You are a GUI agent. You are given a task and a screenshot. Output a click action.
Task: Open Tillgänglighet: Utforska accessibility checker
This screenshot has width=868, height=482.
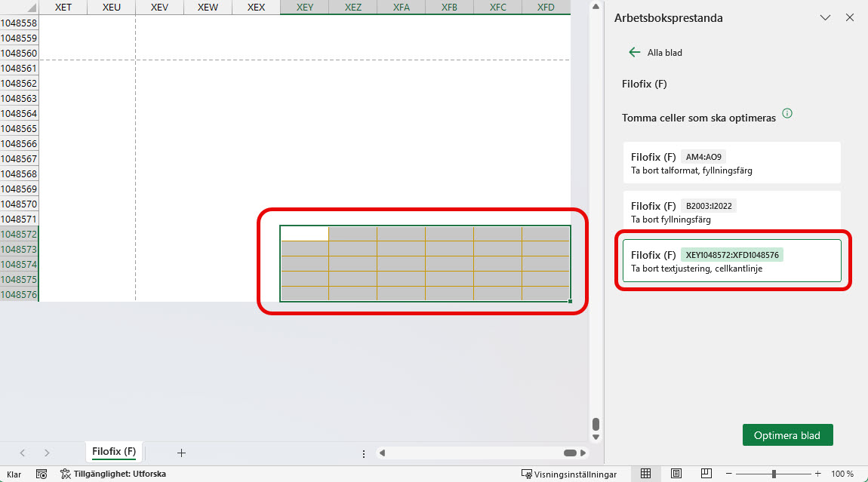(x=113, y=474)
